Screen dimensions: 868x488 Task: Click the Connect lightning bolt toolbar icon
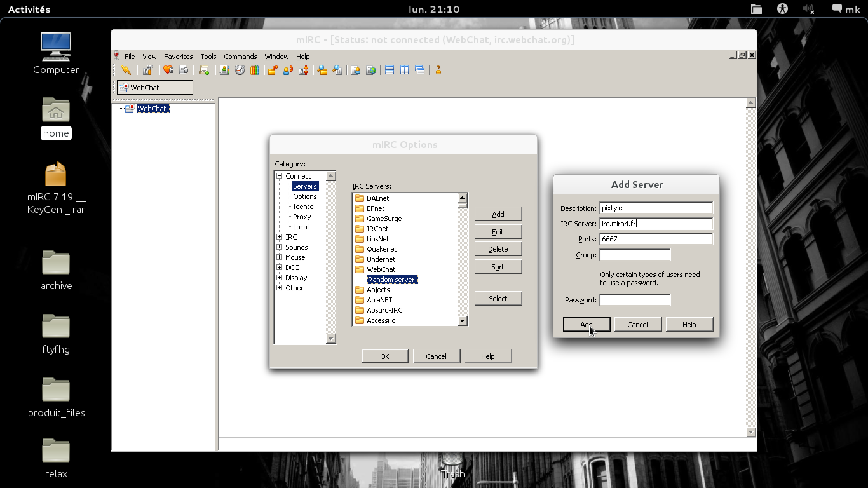click(126, 70)
